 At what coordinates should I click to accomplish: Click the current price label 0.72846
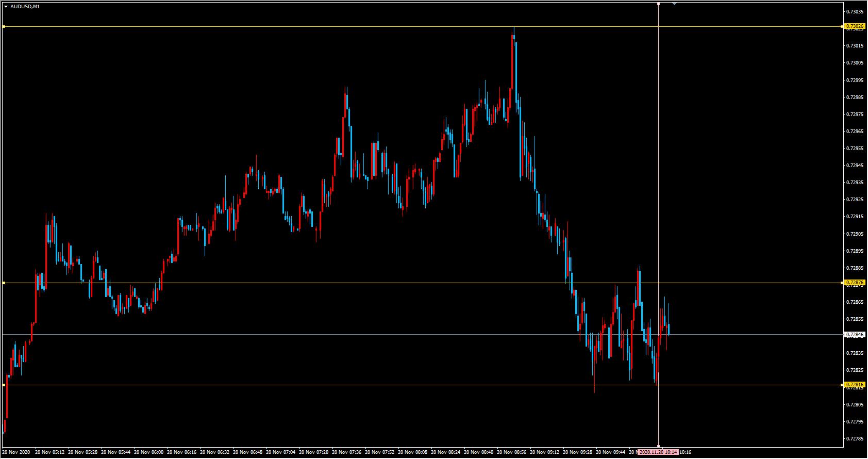coord(855,335)
